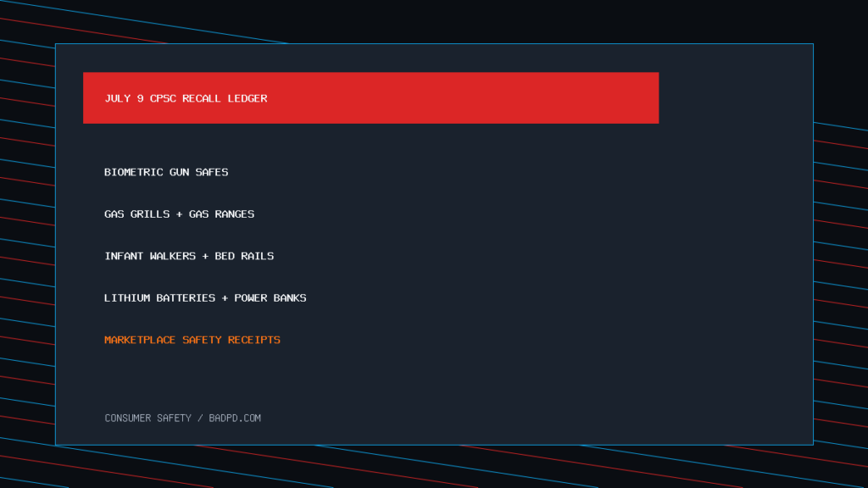Open the Gas Grills + Gas Ranges entry

click(x=180, y=214)
